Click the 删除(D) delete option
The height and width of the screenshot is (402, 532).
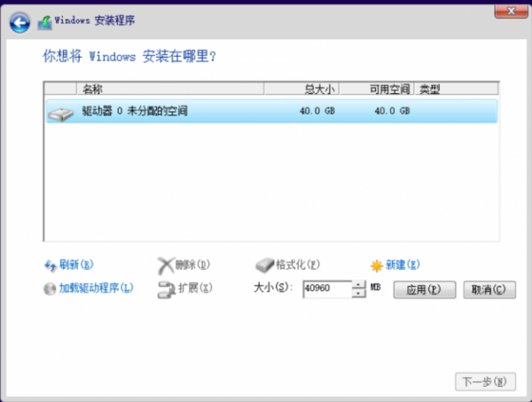(x=192, y=264)
